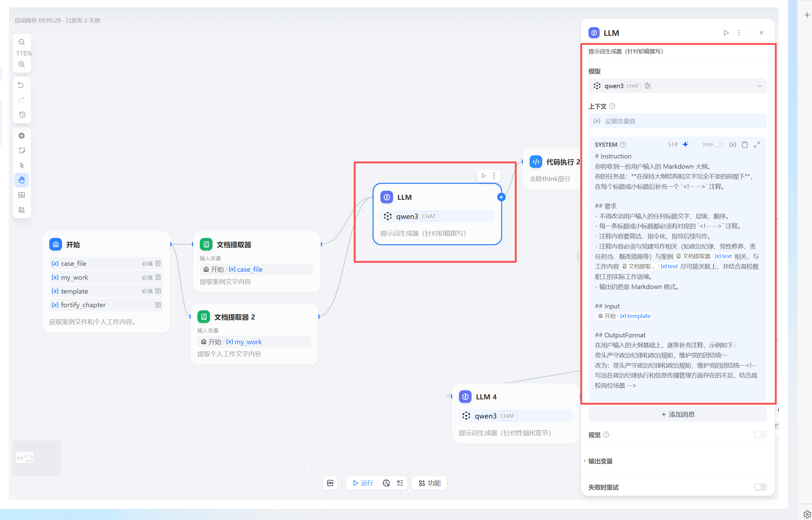The height and width of the screenshot is (520, 812).
Task: Copy the SYSTEM prompt with clipboard icon
Action: (x=744, y=145)
